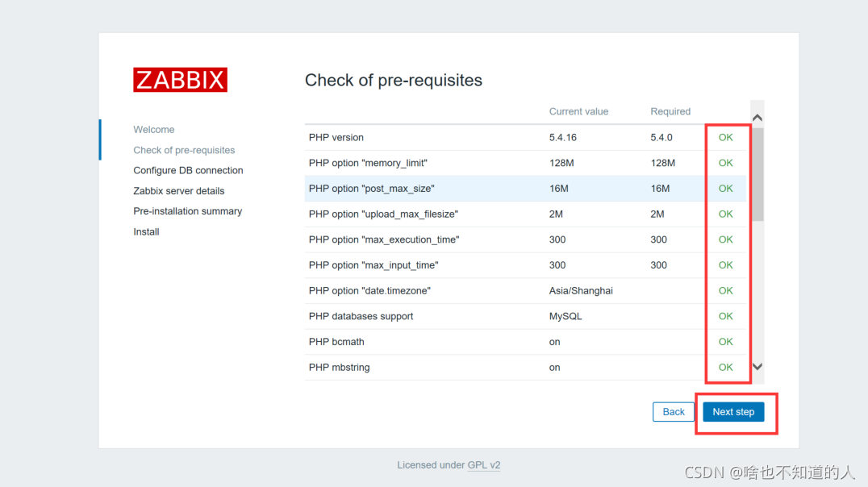Select Configure DB connection step

188,170
